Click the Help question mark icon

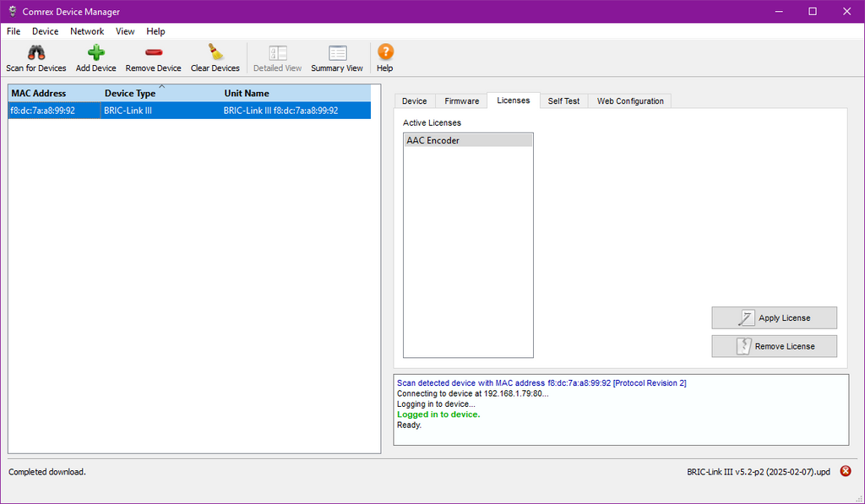click(385, 53)
